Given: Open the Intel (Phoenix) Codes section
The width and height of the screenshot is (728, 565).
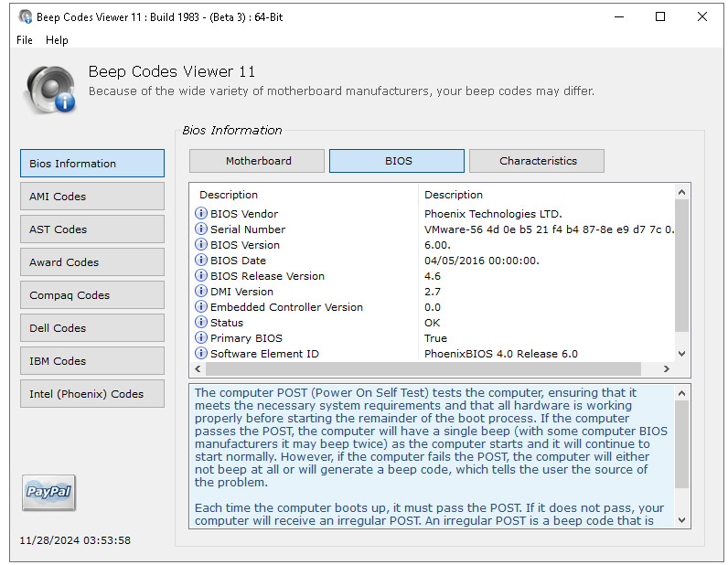Looking at the screenshot, I should click(92, 394).
